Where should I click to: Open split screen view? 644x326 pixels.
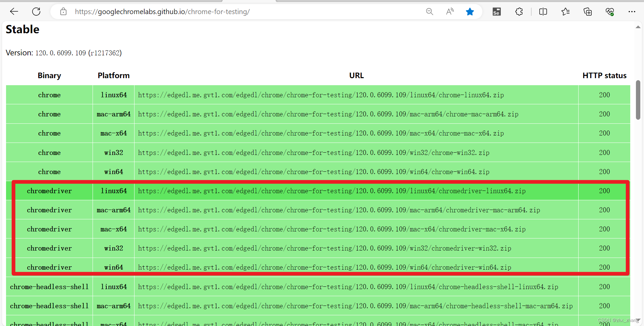pos(543,11)
